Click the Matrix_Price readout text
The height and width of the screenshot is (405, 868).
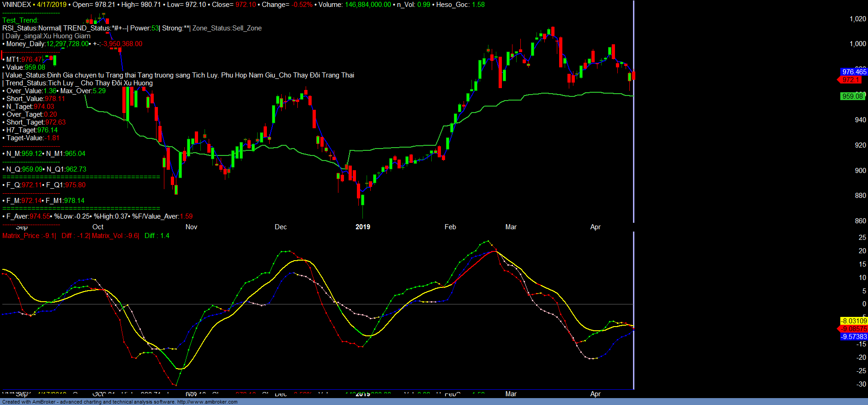click(x=29, y=236)
